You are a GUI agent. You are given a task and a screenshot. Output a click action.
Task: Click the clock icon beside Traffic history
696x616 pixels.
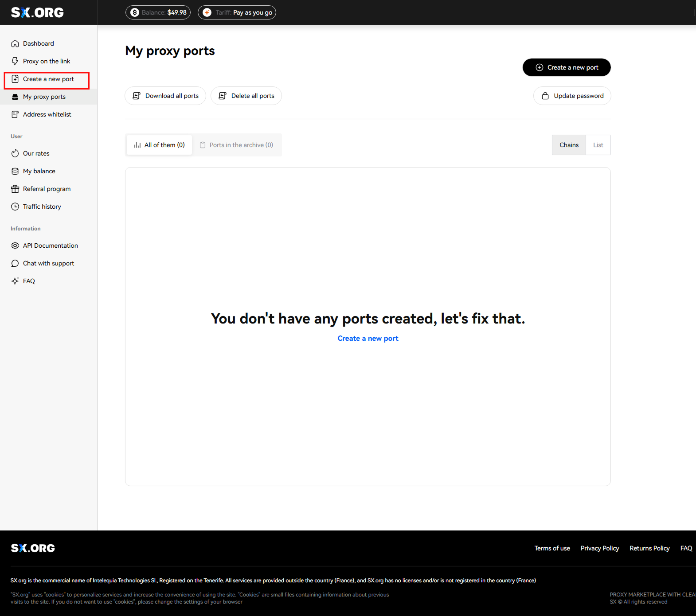(x=15, y=207)
